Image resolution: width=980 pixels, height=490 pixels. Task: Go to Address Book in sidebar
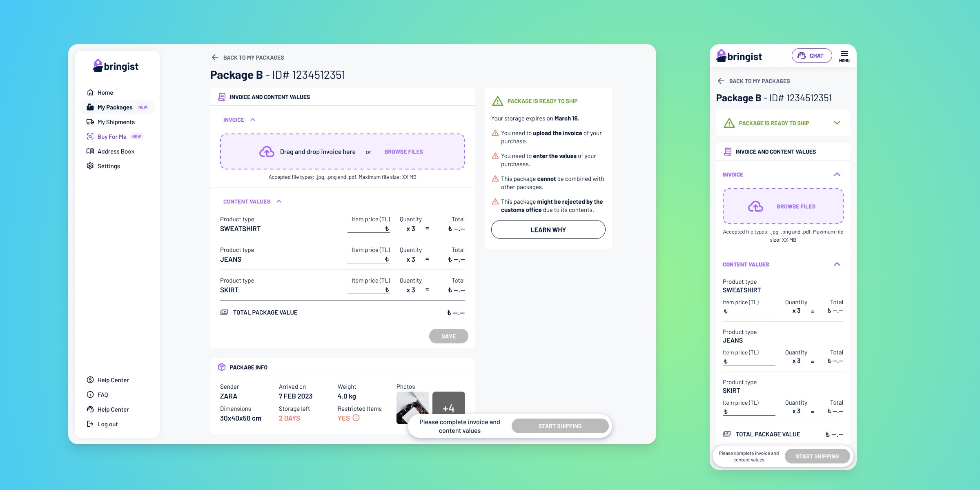point(116,151)
